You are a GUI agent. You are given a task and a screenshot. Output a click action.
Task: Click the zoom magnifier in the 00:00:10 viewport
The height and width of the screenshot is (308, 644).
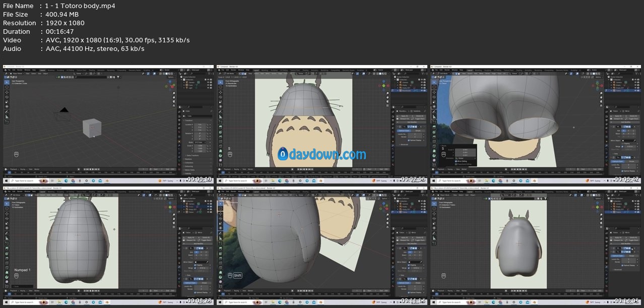174,93
